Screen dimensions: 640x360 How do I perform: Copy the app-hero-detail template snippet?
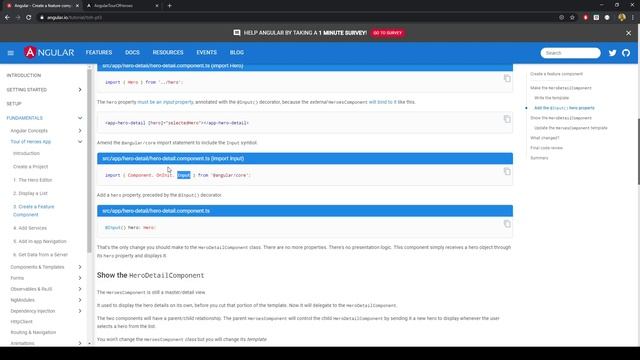tap(507, 119)
